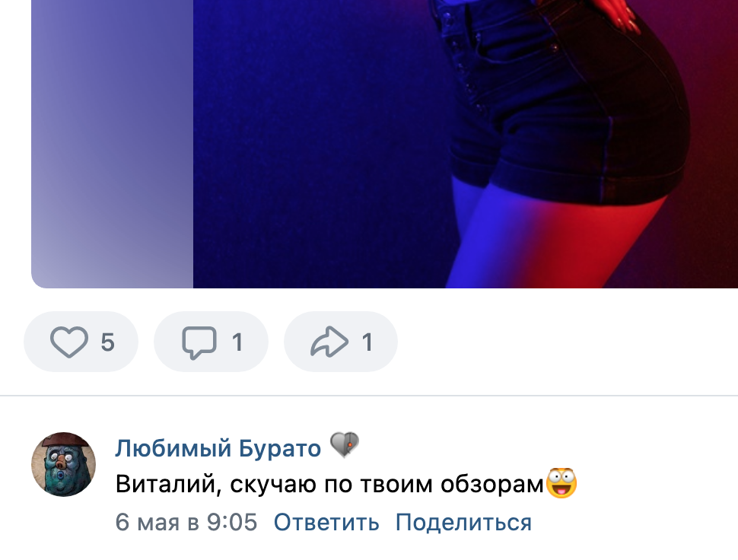Click the divider line above the comment
The image size is (738, 560).
(x=369, y=396)
